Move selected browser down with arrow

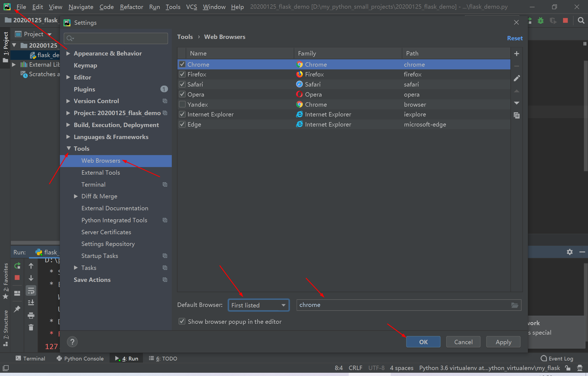coord(516,103)
